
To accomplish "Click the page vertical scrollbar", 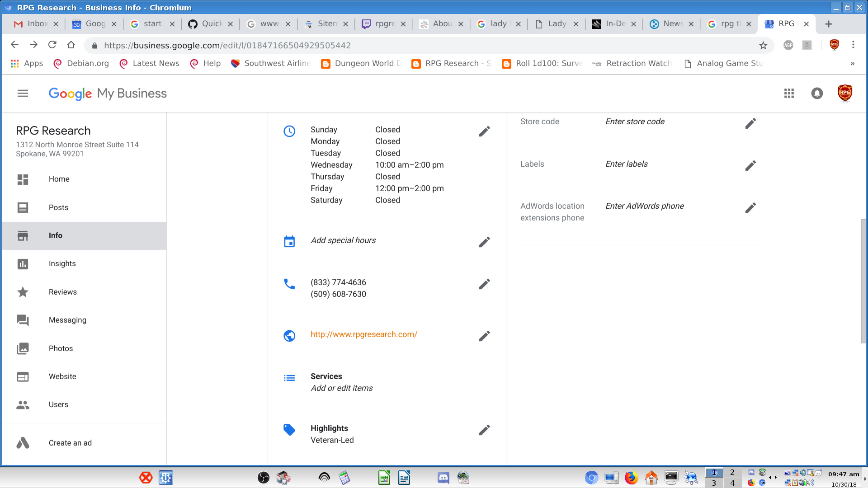I will 863,280.
